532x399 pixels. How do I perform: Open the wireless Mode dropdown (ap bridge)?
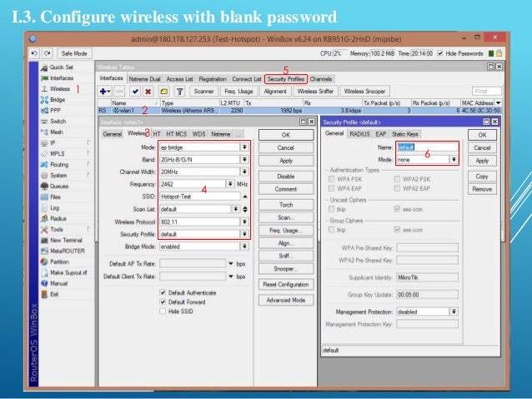click(x=244, y=147)
